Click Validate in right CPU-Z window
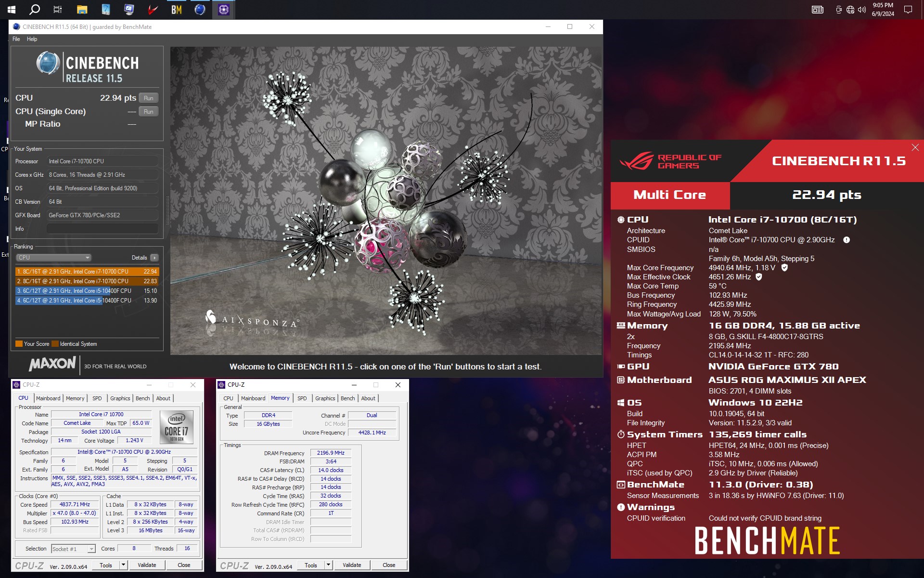 pos(352,565)
